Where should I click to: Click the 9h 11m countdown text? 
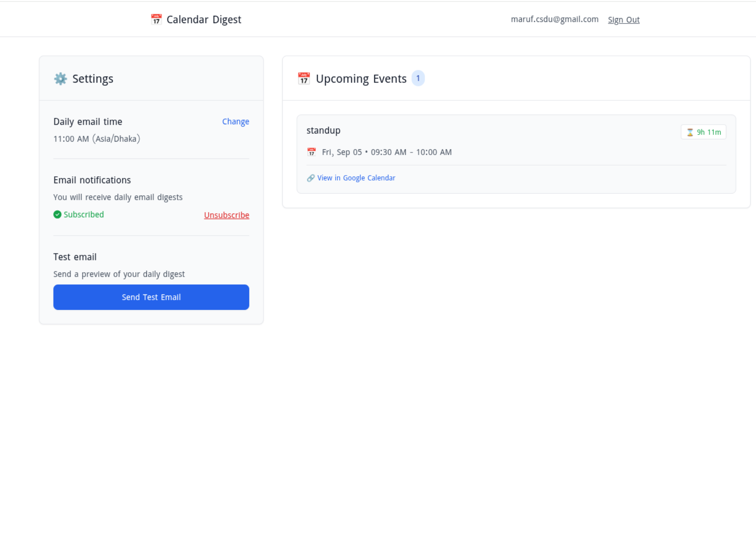[x=709, y=132]
